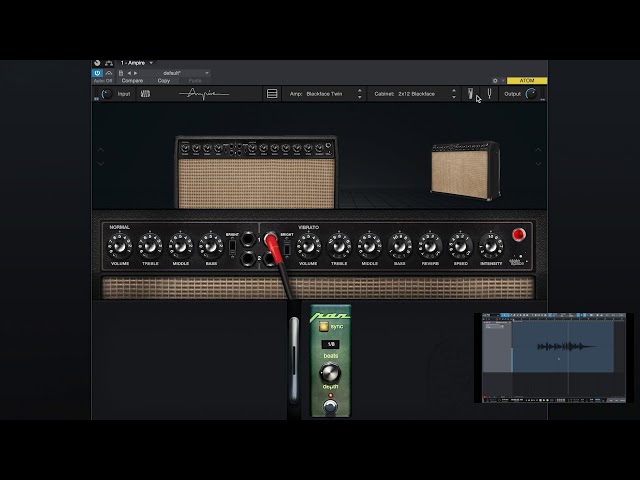
Task: Click the Vibrato channel Middle knob
Action: pos(369,246)
